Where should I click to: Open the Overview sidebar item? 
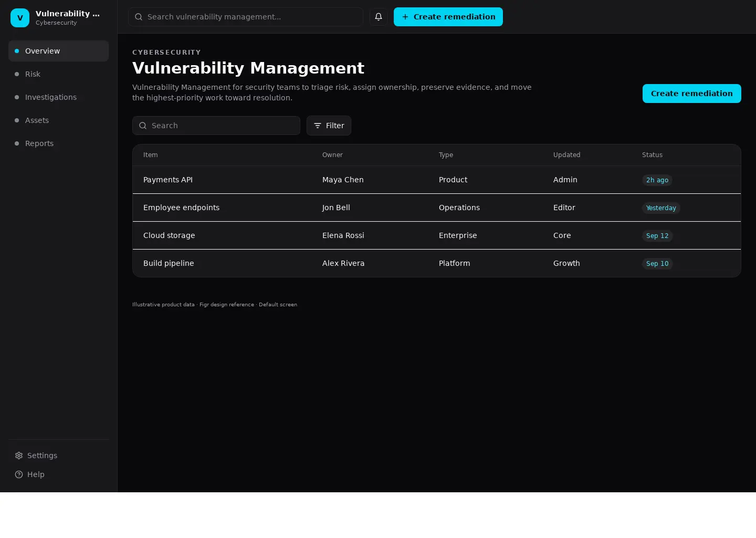tap(58, 51)
